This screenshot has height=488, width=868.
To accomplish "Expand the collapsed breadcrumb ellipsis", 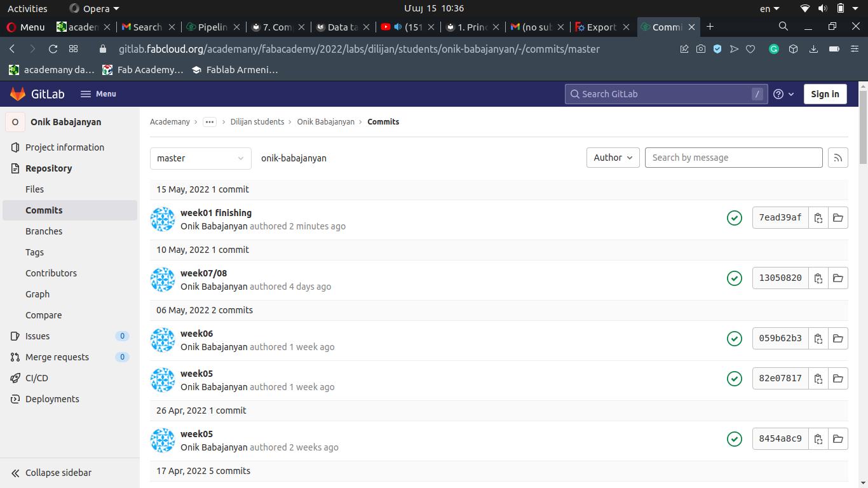I will [x=210, y=122].
